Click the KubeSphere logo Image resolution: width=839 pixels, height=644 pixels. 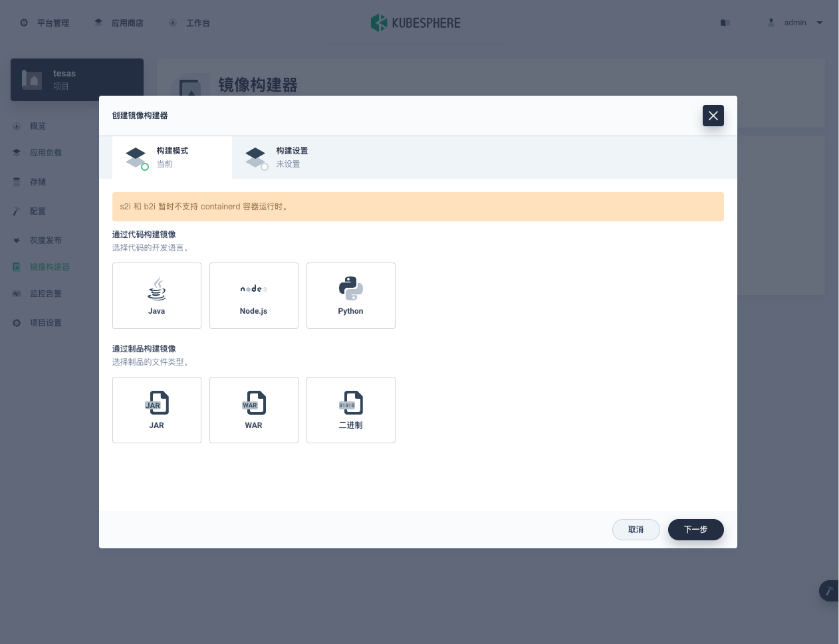416,23
